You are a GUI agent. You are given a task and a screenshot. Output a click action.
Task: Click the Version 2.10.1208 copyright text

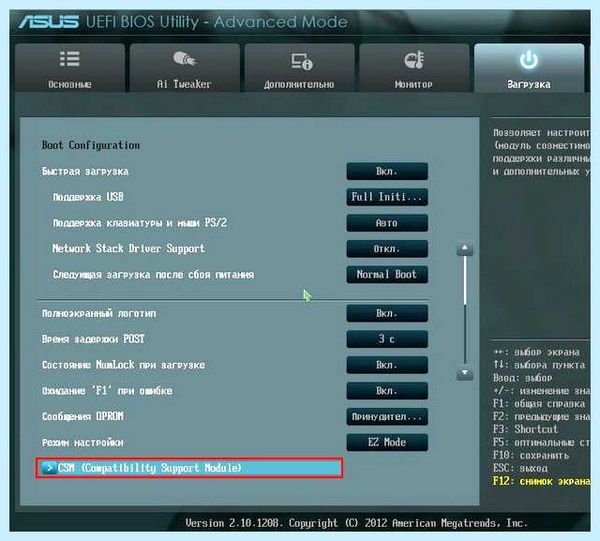[356, 523]
